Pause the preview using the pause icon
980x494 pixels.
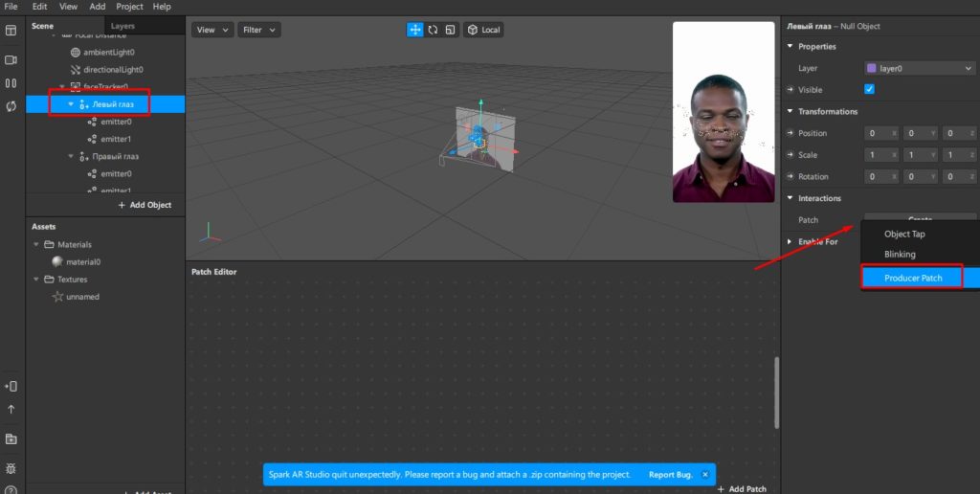tap(11, 84)
